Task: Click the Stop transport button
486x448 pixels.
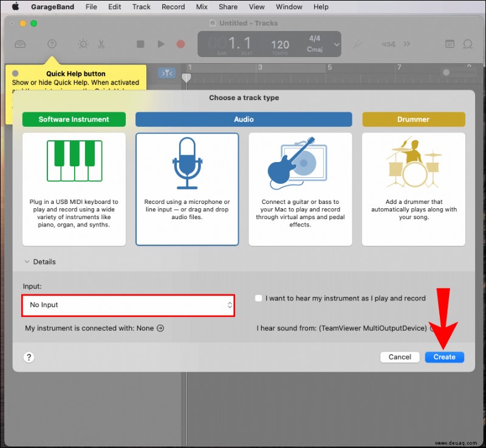Action: [140, 44]
